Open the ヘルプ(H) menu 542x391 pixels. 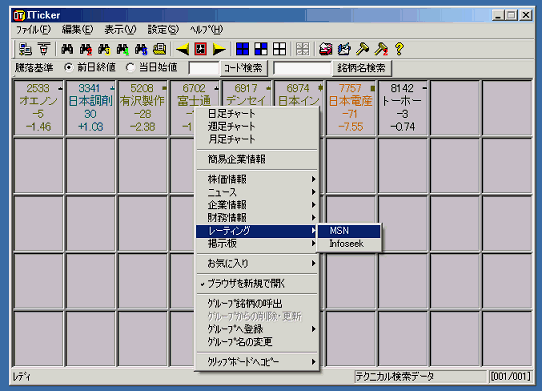[206, 30]
